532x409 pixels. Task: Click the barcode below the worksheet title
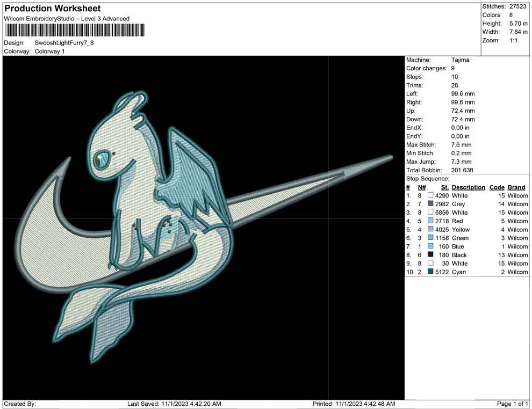(x=75, y=31)
